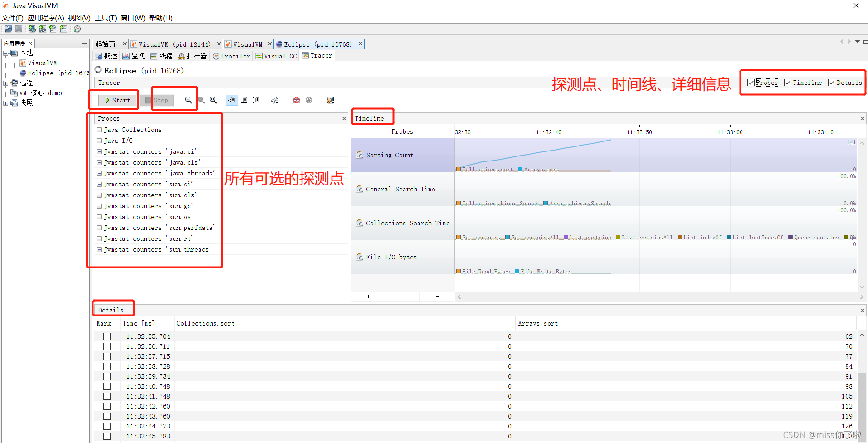
Task: Check the Mark box for row 11:32:35.704
Action: point(107,336)
